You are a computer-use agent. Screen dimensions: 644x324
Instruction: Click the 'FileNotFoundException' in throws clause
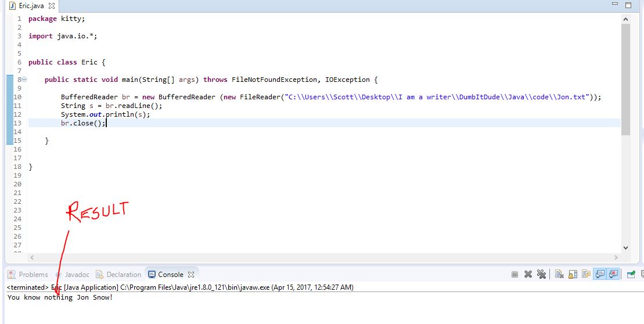[x=274, y=79]
